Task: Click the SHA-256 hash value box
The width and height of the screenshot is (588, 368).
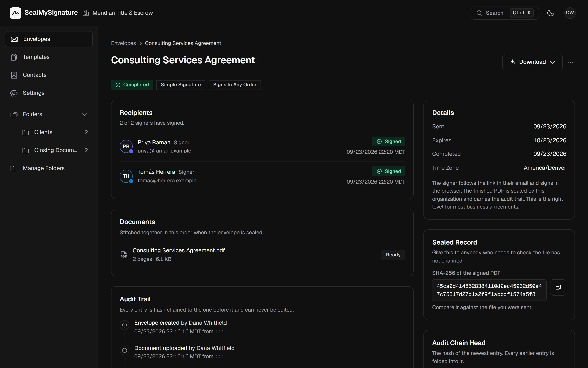Action: [489, 290]
